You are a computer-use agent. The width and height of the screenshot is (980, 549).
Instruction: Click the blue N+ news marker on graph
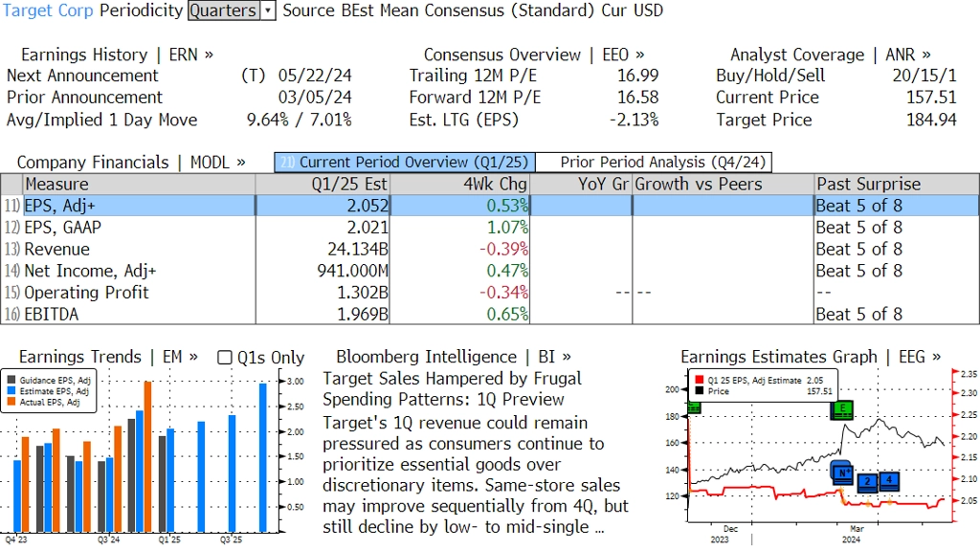click(x=843, y=472)
